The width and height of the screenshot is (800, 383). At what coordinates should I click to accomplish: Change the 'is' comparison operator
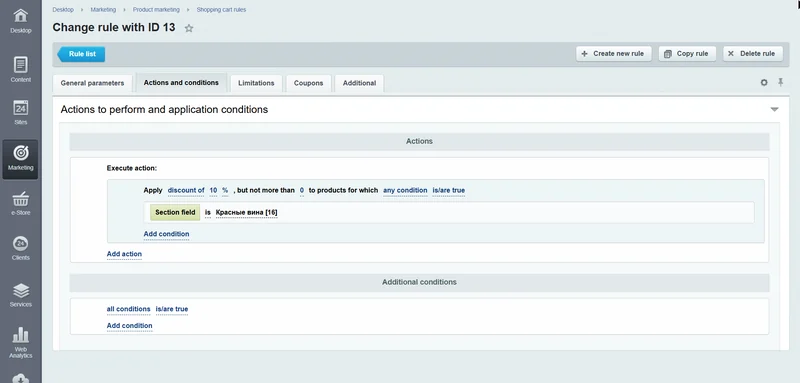click(208, 213)
